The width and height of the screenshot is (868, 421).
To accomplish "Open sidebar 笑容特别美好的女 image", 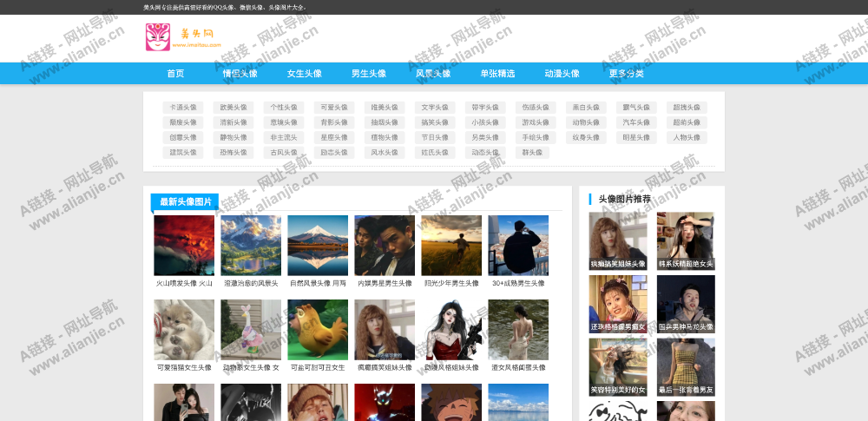I will pyautogui.click(x=618, y=367).
